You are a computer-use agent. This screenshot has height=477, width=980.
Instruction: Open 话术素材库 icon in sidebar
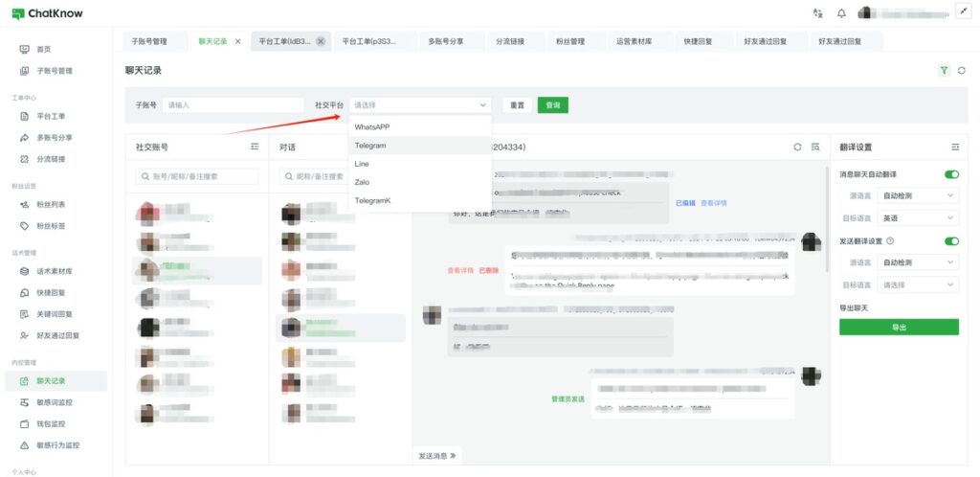pyautogui.click(x=24, y=271)
